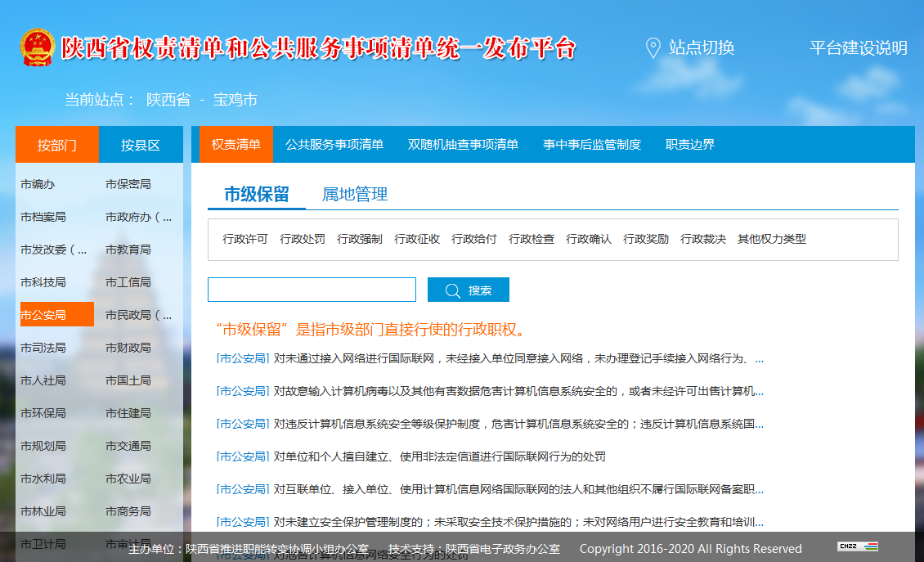
Task: Open 平台建设说明 link in header
Action: [859, 48]
